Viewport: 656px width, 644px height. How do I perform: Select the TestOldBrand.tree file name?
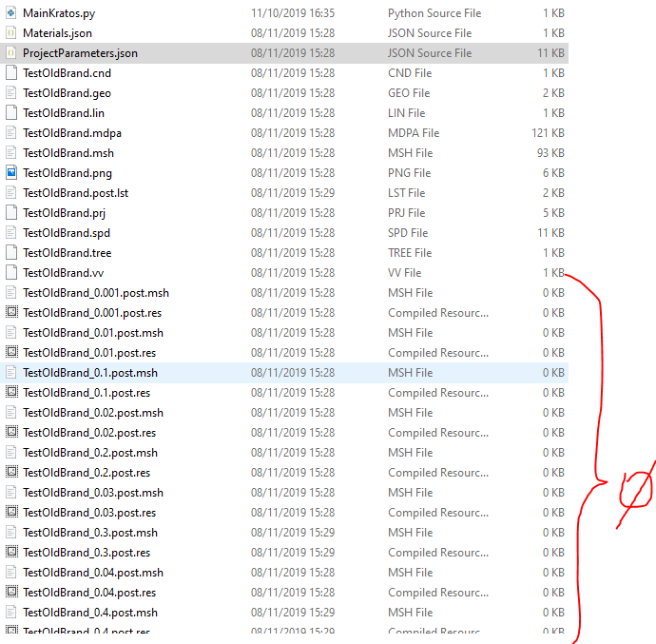coord(67,253)
